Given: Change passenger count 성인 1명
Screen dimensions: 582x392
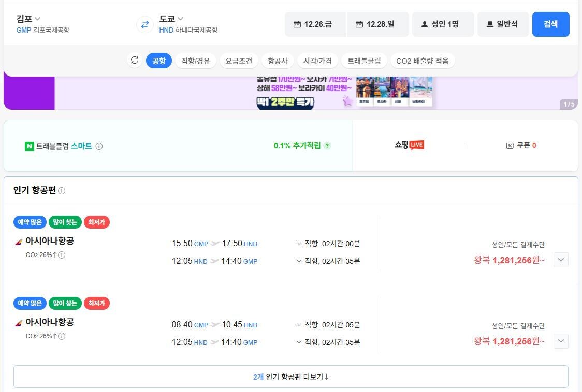Looking at the screenshot, I should [x=443, y=24].
